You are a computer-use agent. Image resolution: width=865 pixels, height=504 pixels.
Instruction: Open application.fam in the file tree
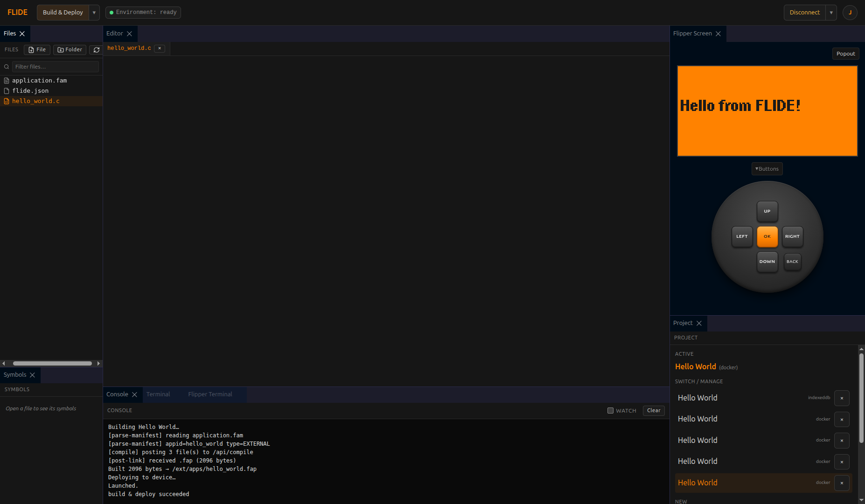coord(51,81)
